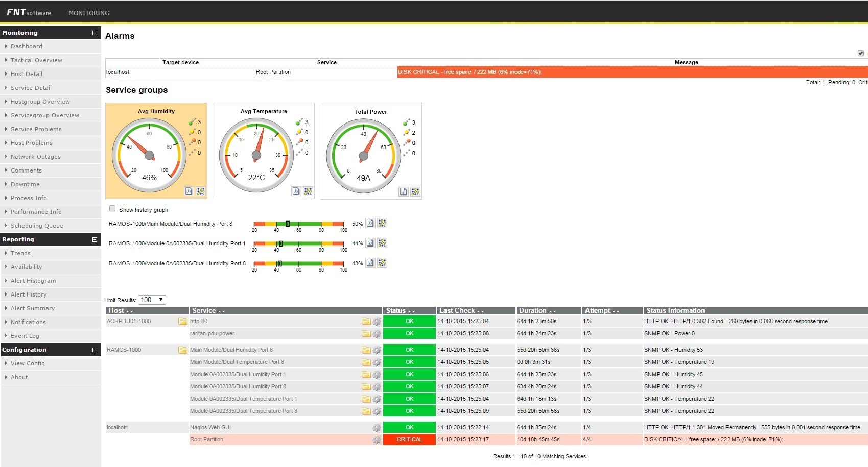Open details document icon in Avg Humidity gauge
868x467 pixels.
point(189,191)
